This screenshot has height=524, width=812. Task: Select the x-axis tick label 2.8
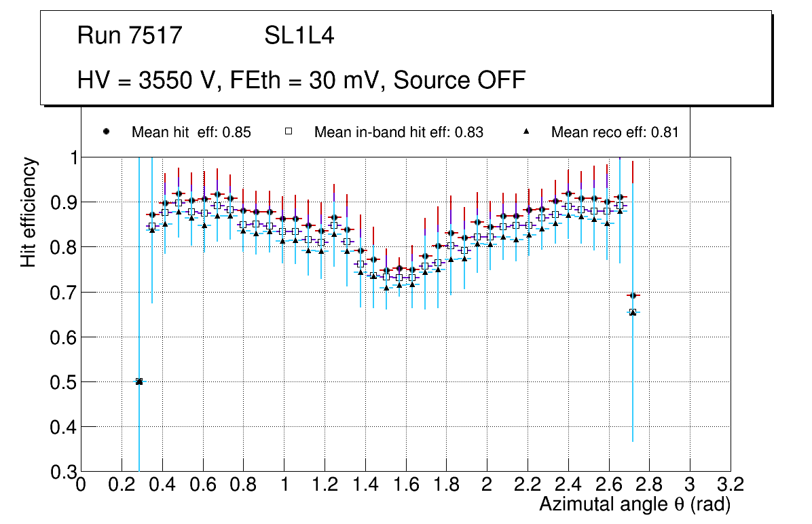[649, 485]
